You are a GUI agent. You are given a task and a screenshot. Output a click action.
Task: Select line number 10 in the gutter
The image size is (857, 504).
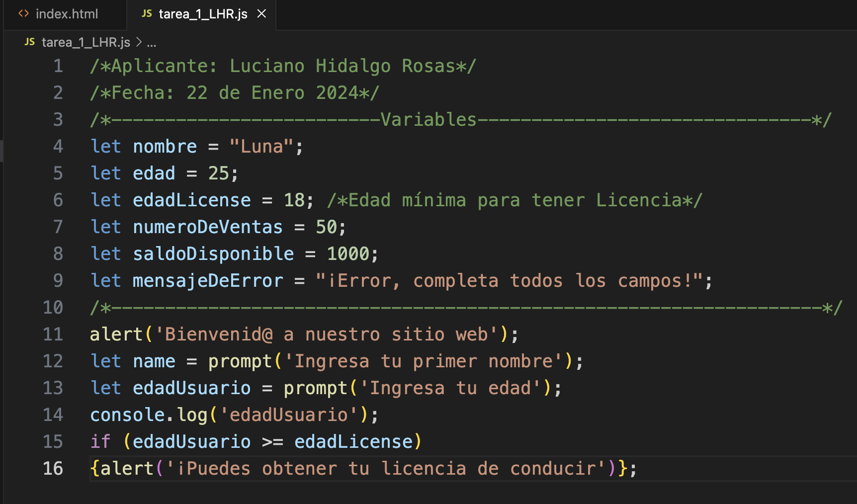[53, 308]
